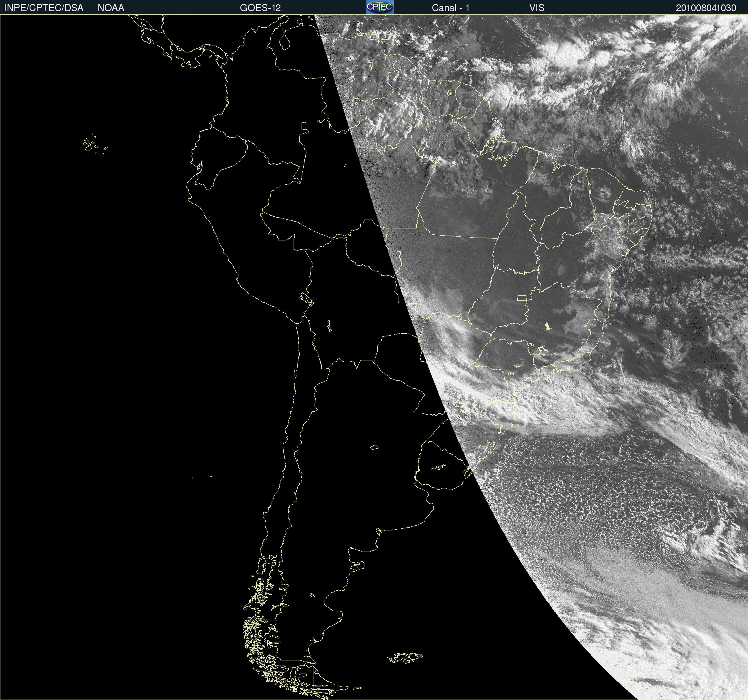Click the Canal - 1 label
Image resolution: width=748 pixels, height=700 pixels.
tap(451, 8)
